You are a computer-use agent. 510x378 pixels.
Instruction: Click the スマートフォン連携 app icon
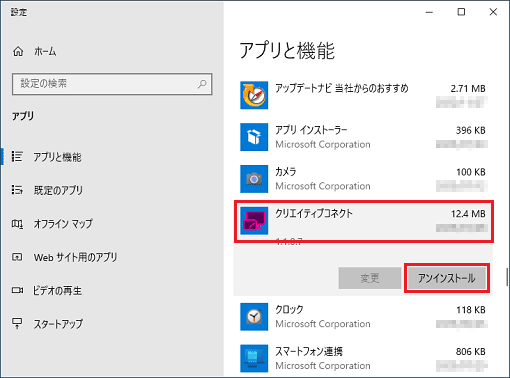tap(254, 358)
